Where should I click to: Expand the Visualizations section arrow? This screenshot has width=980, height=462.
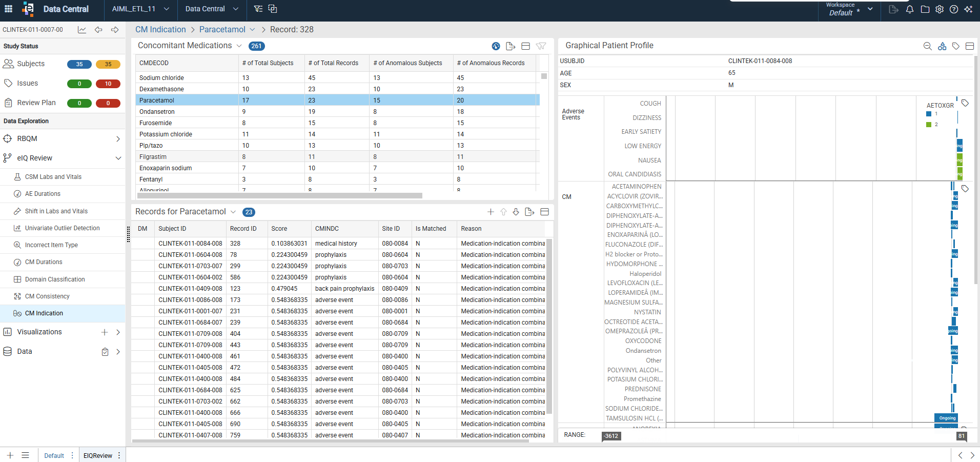(x=118, y=332)
